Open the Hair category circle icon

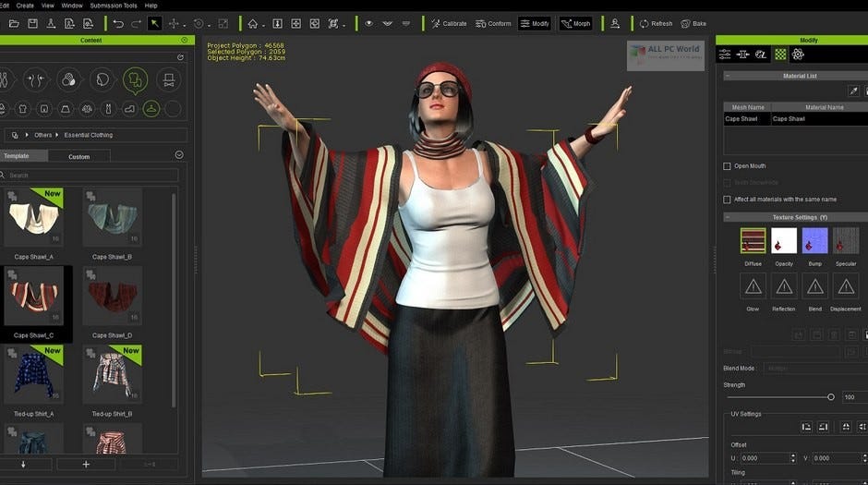pyautogui.click(x=102, y=80)
